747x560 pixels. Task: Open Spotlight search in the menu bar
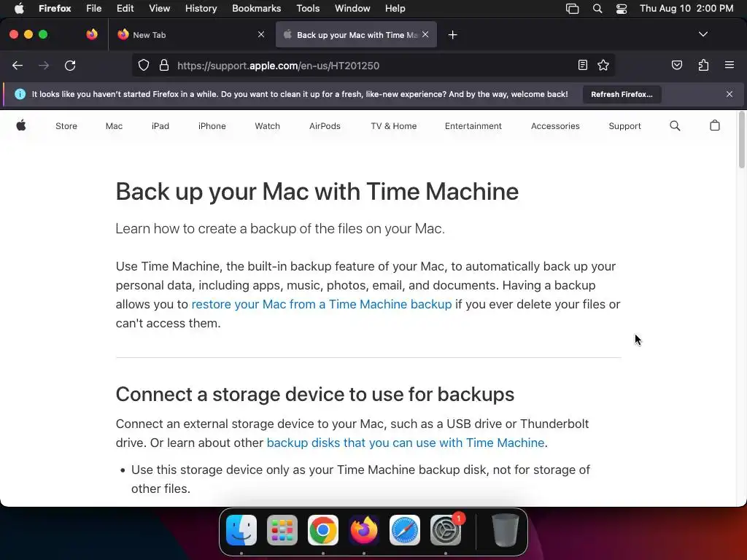(597, 9)
